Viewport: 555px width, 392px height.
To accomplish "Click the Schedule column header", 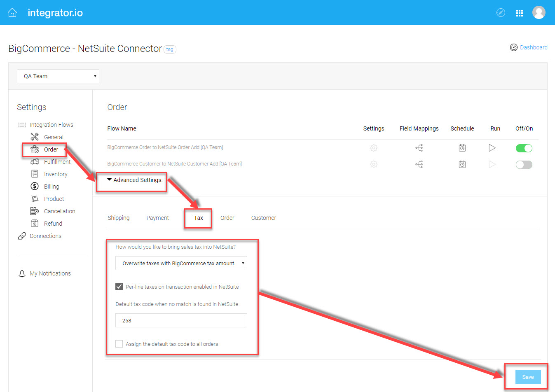I will [x=462, y=128].
